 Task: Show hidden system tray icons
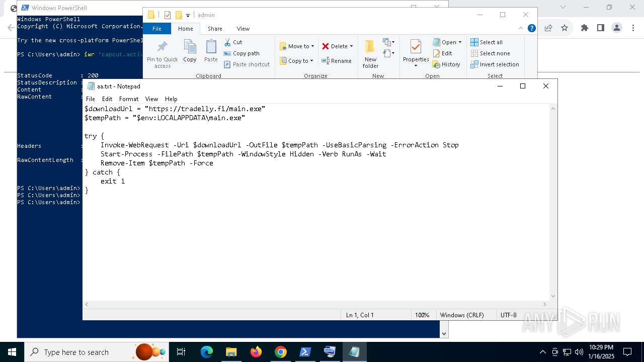542,352
